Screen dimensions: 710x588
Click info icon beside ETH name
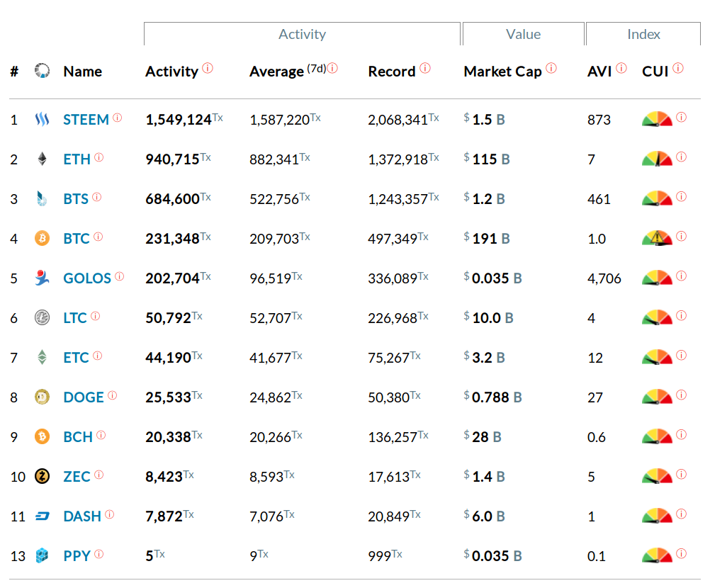(x=99, y=157)
